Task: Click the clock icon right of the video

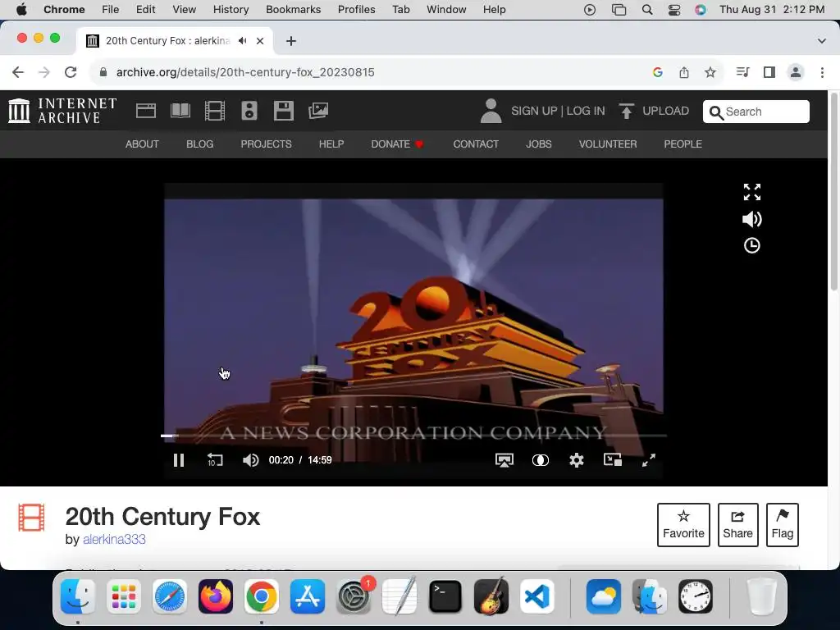Action: (752, 246)
